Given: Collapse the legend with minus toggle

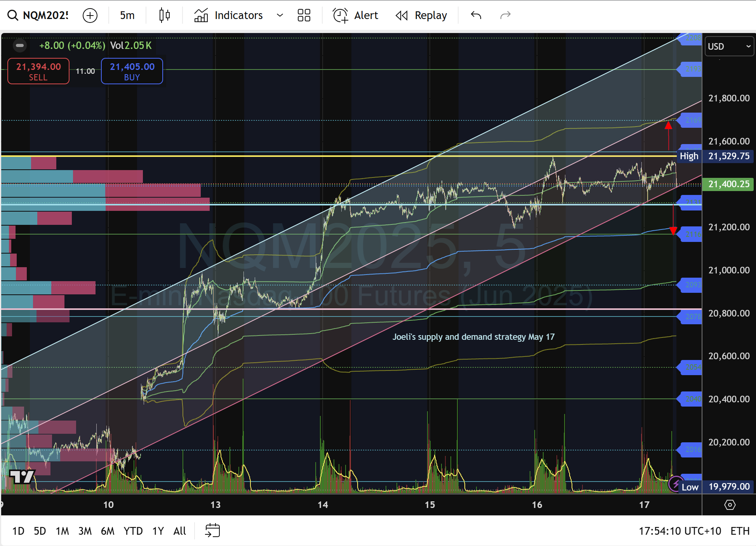Looking at the screenshot, I should click(x=20, y=45).
